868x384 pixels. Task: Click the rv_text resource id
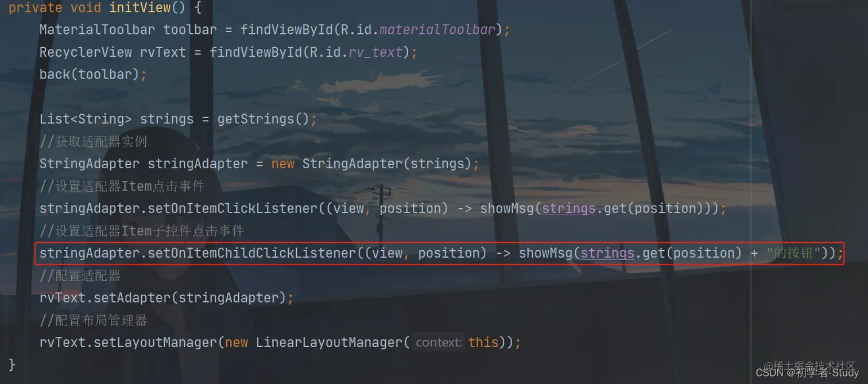click(375, 52)
